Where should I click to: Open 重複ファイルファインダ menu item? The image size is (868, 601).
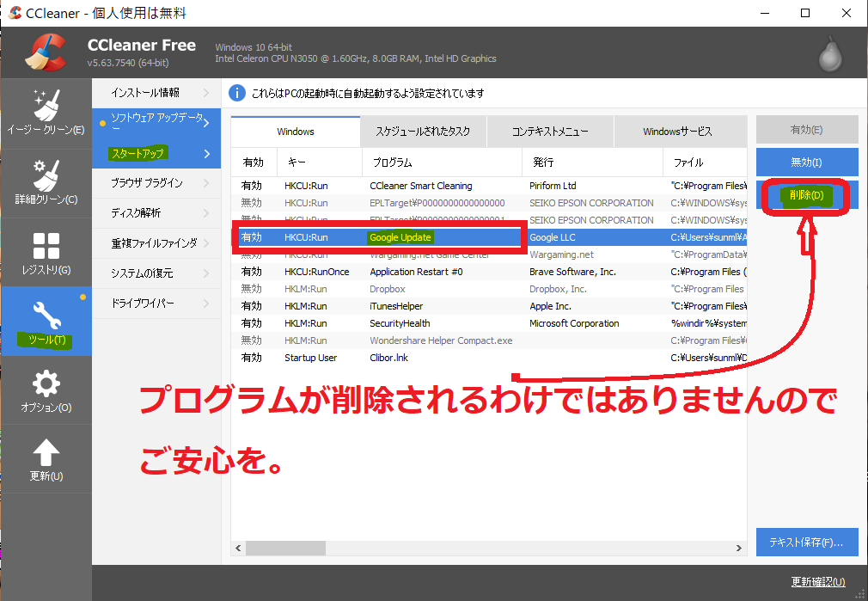tap(156, 243)
